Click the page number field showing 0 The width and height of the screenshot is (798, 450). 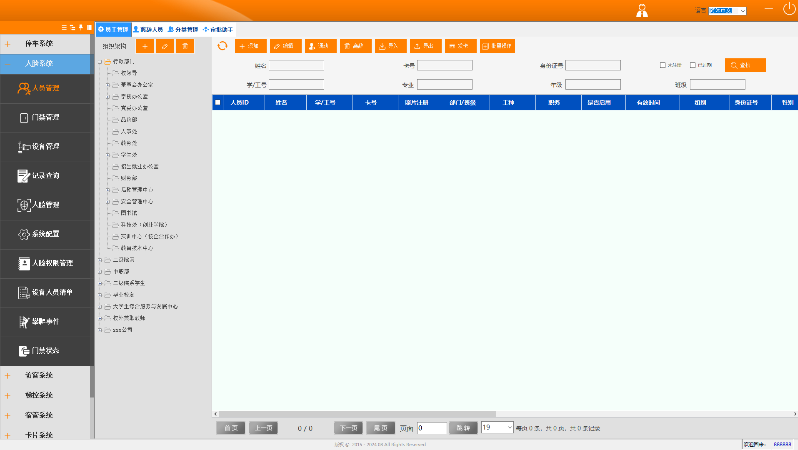[432, 428]
